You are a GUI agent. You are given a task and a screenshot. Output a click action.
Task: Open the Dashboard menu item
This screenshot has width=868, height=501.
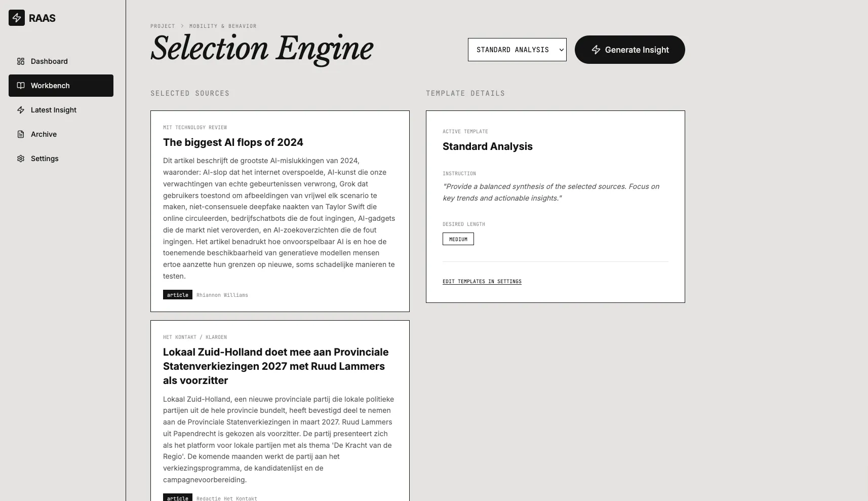(49, 61)
